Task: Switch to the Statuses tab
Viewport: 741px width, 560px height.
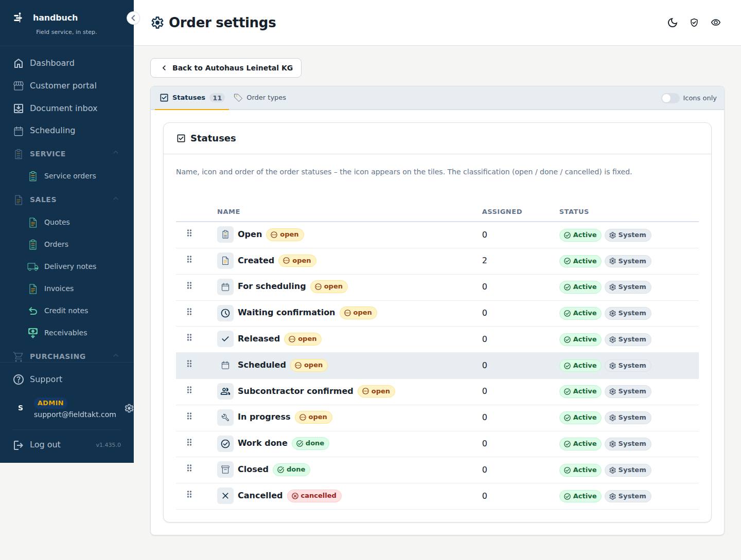Action: coord(192,98)
